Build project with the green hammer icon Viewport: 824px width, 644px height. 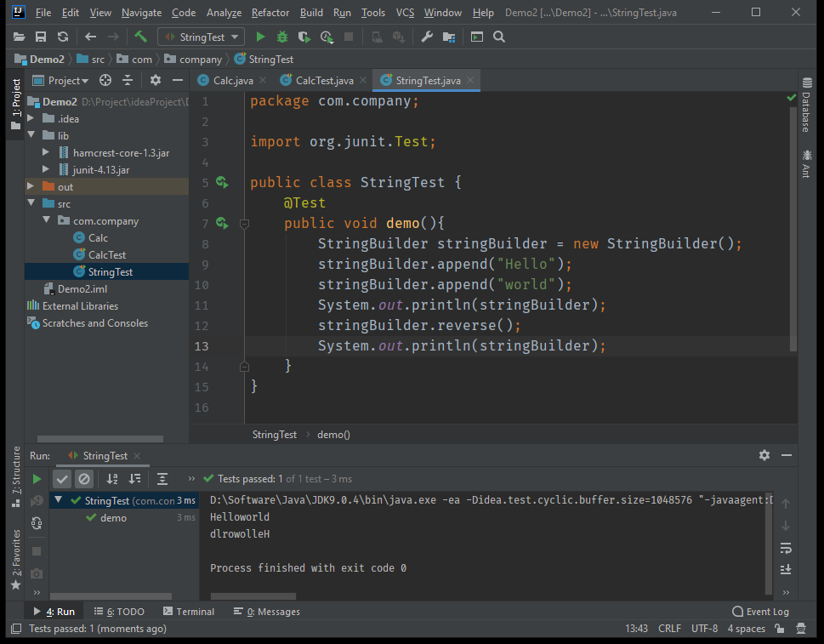[x=141, y=37]
